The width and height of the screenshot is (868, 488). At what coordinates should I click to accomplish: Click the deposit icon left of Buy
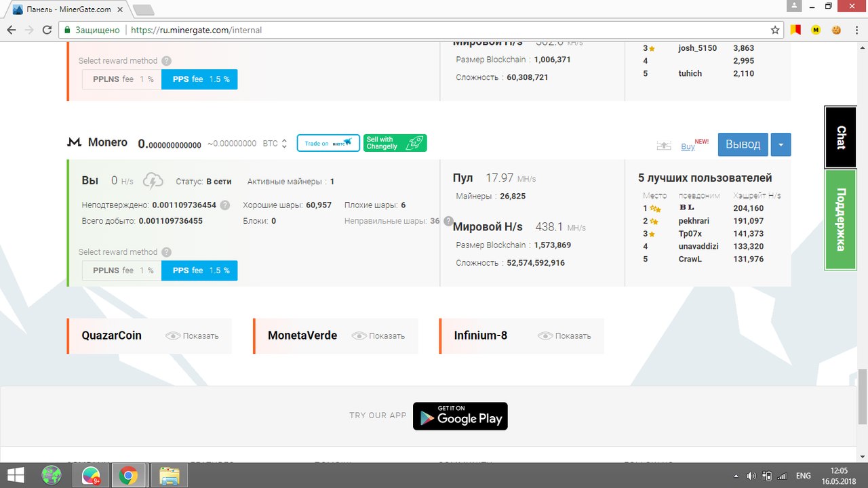[664, 146]
